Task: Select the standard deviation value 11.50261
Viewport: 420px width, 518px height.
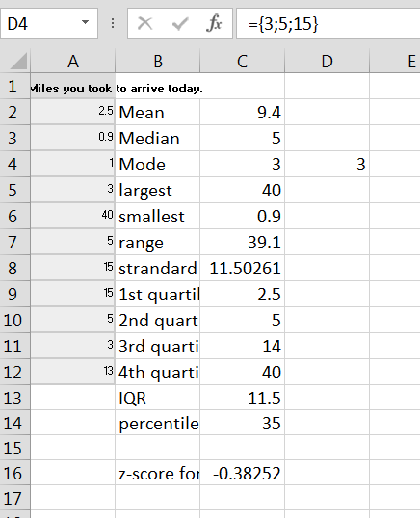Action: [x=242, y=268]
